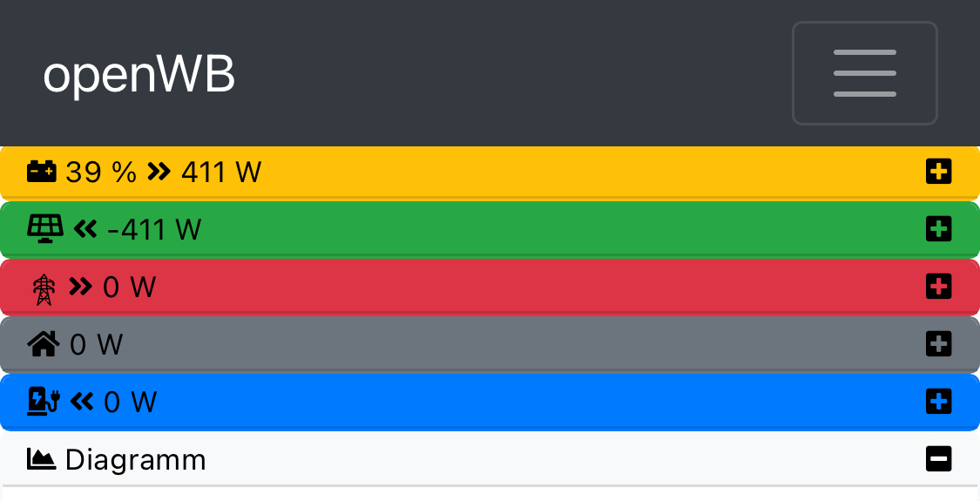Open the hamburger navigation menu
The height and width of the screenshot is (501, 980).
(864, 73)
